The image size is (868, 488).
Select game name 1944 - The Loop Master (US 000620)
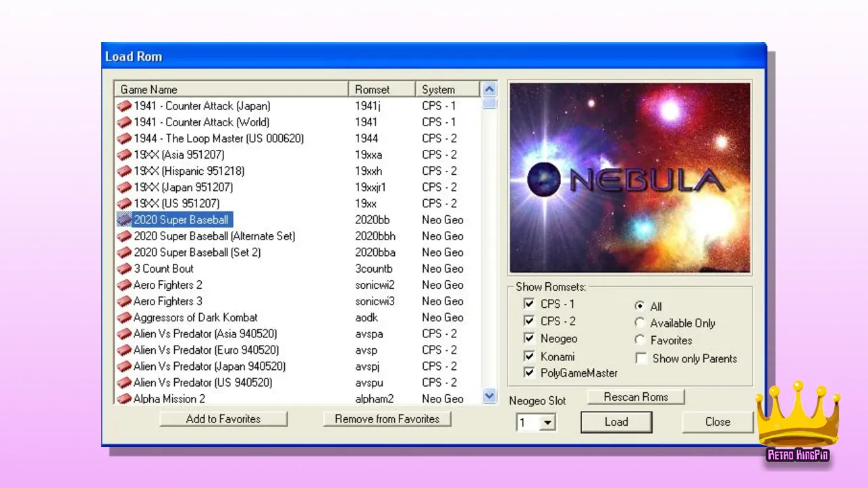click(219, 138)
